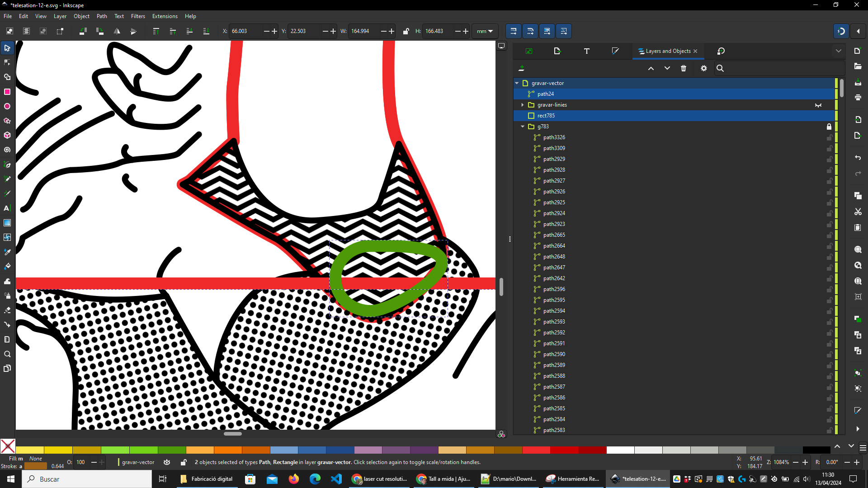Select the Node edit tool
This screenshot has width=868, height=488.
7,62
